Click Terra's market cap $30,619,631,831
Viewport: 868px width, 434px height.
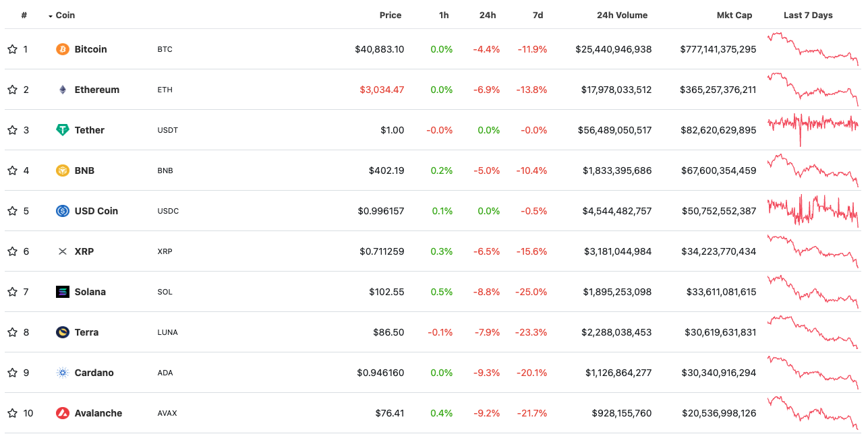(721, 332)
